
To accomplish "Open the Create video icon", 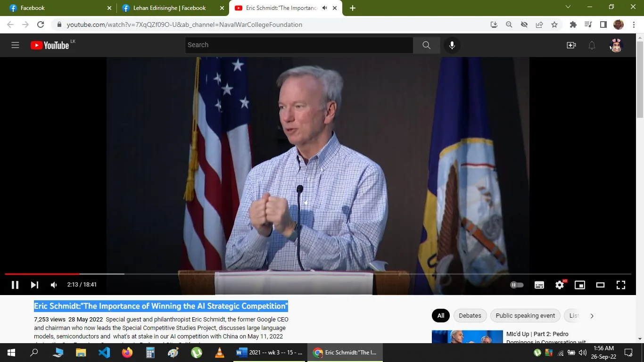I will [x=571, y=45].
